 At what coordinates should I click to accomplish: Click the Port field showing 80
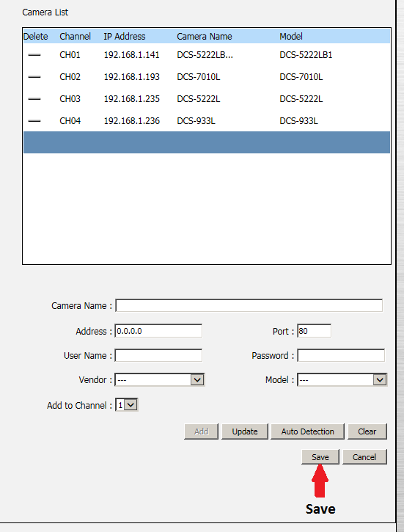(x=315, y=331)
